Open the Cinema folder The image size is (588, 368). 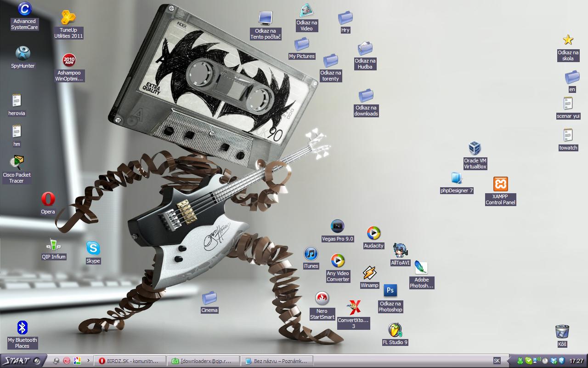pyautogui.click(x=209, y=302)
